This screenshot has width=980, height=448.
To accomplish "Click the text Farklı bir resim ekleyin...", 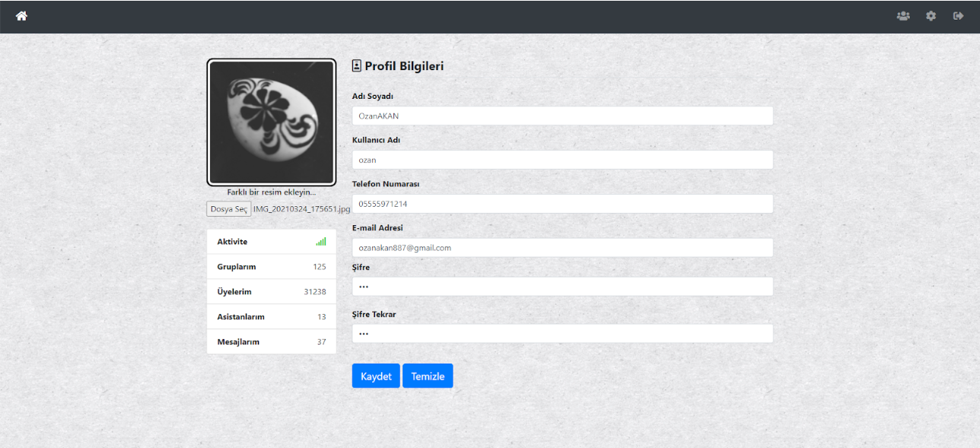I will pos(272,192).
